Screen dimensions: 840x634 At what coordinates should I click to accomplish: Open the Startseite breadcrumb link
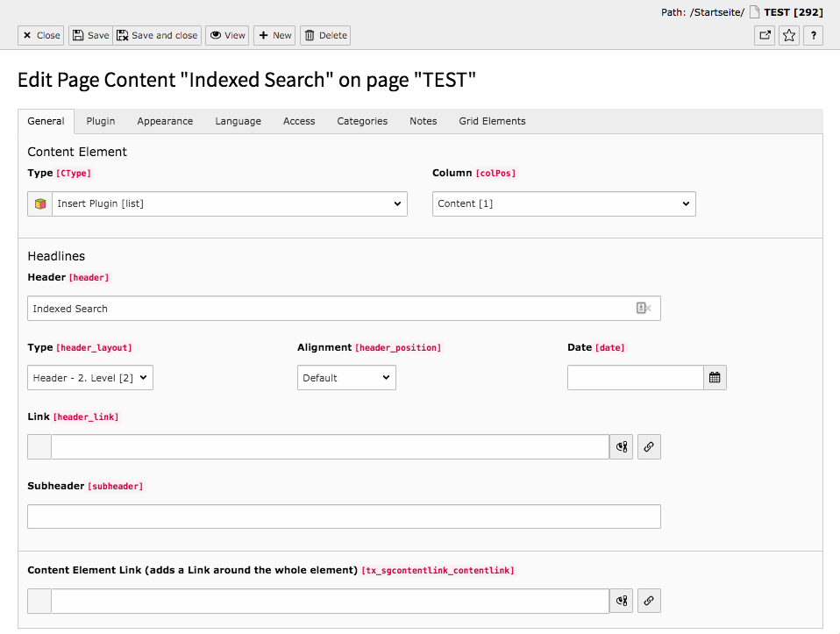pos(715,12)
